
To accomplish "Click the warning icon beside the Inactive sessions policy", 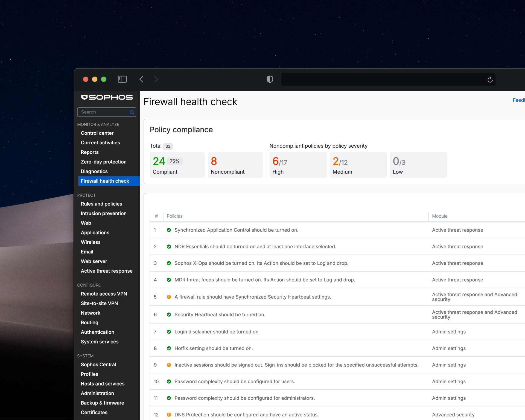I will [169, 365].
